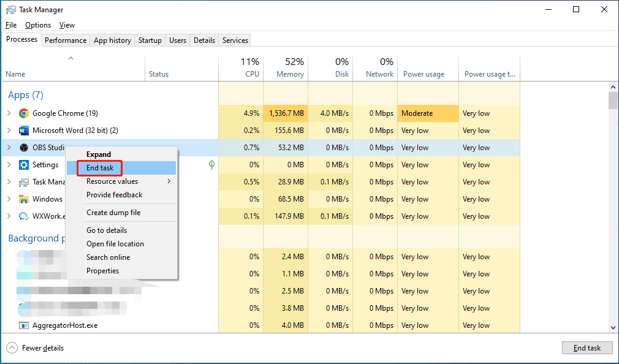Switch to the Startup tab
The width and height of the screenshot is (619, 364).
[150, 40]
